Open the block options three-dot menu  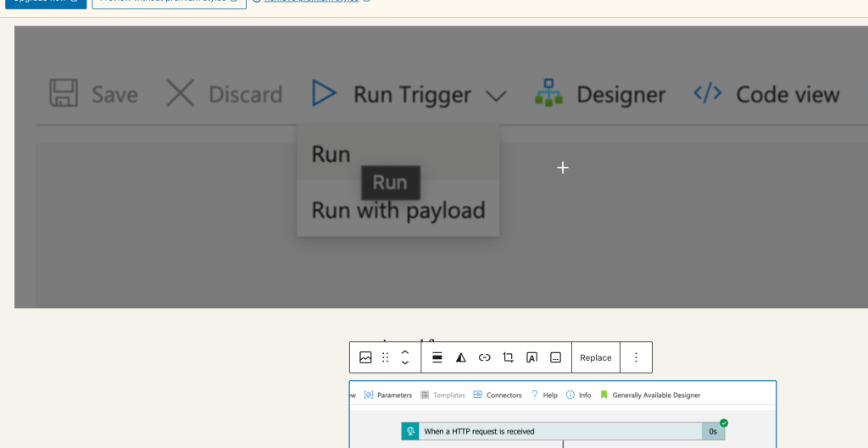pyautogui.click(x=636, y=358)
